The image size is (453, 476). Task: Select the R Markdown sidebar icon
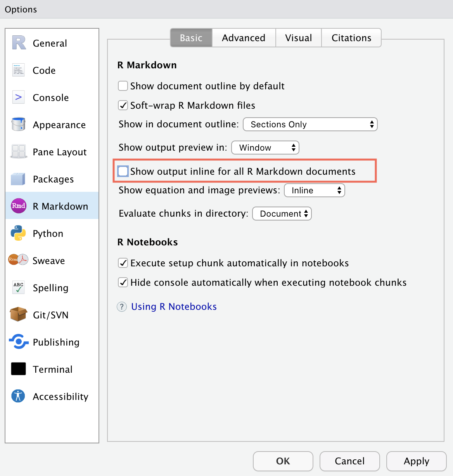tap(18, 206)
